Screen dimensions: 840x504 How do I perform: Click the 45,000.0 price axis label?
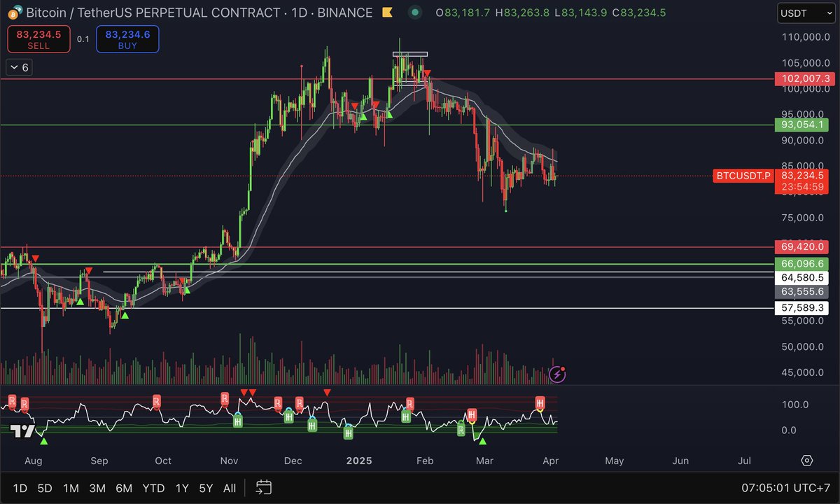804,372
